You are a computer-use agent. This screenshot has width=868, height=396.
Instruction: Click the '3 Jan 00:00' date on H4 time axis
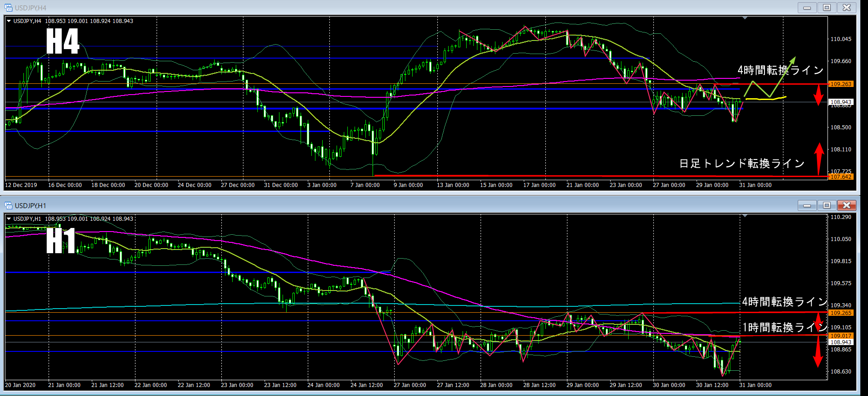(x=322, y=185)
